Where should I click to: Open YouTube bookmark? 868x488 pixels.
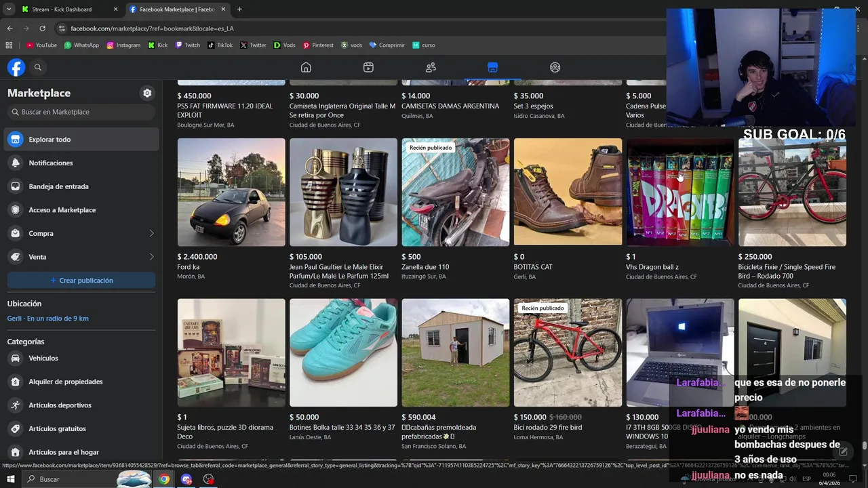click(x=41, y=45)
